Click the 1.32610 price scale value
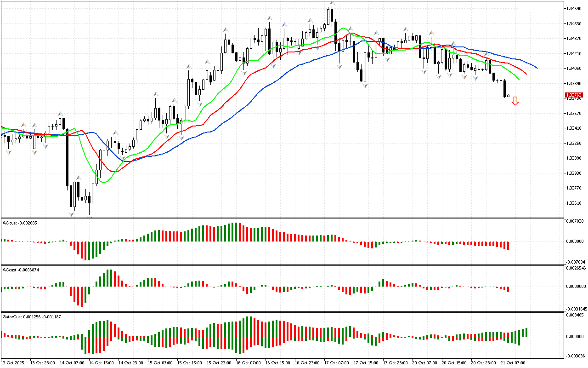Image resolution: width=588 pixels, height=368 pixels. [574, 203]
